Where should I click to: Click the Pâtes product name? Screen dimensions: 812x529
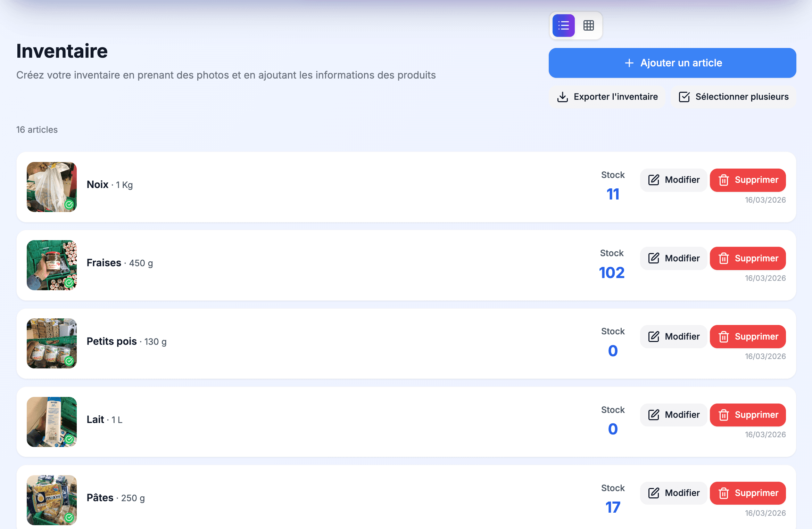click(100, 498)
